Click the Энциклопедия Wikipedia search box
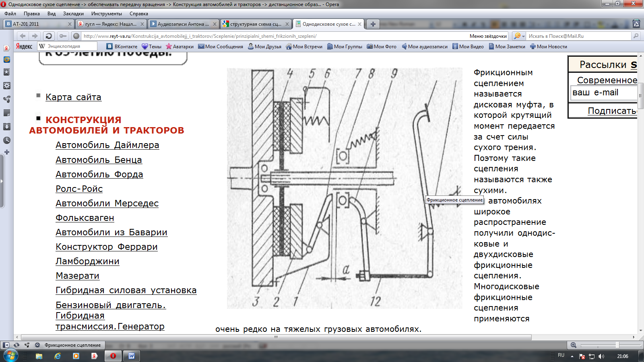This screenshot has height=362, width=644. 67,46
